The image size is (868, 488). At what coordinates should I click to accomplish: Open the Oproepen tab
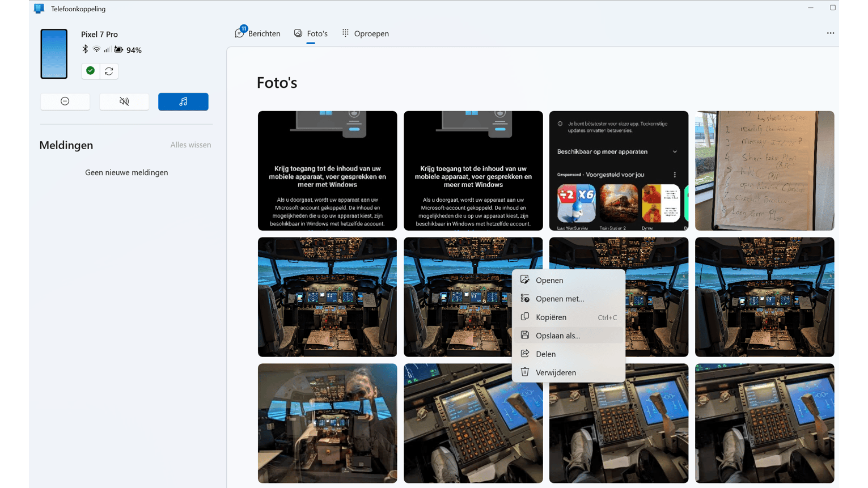pyautogui.click(x=365, y=33)
